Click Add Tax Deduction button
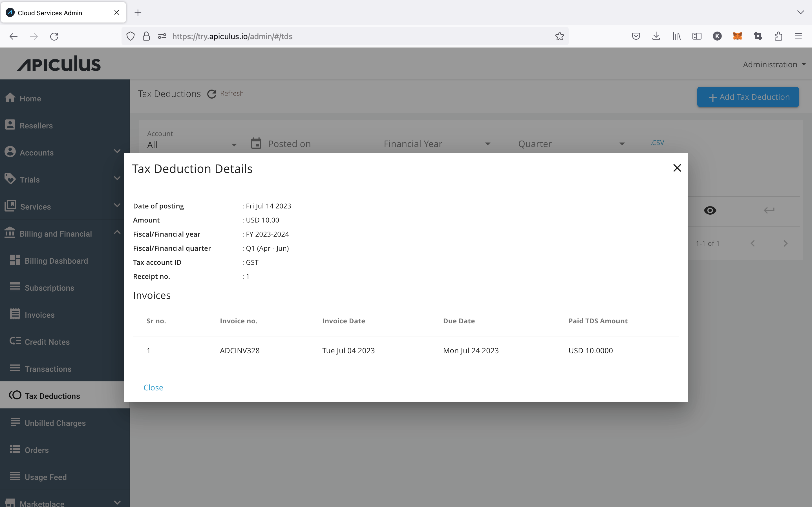This screenshot has width=812, height=507. [x=749, y=96]
